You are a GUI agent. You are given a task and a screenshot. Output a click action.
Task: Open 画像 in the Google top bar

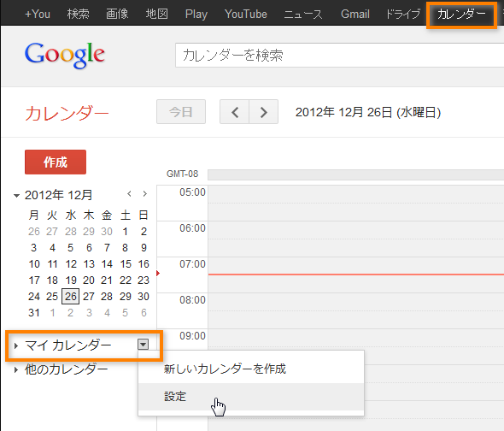(x=117, y=14)
